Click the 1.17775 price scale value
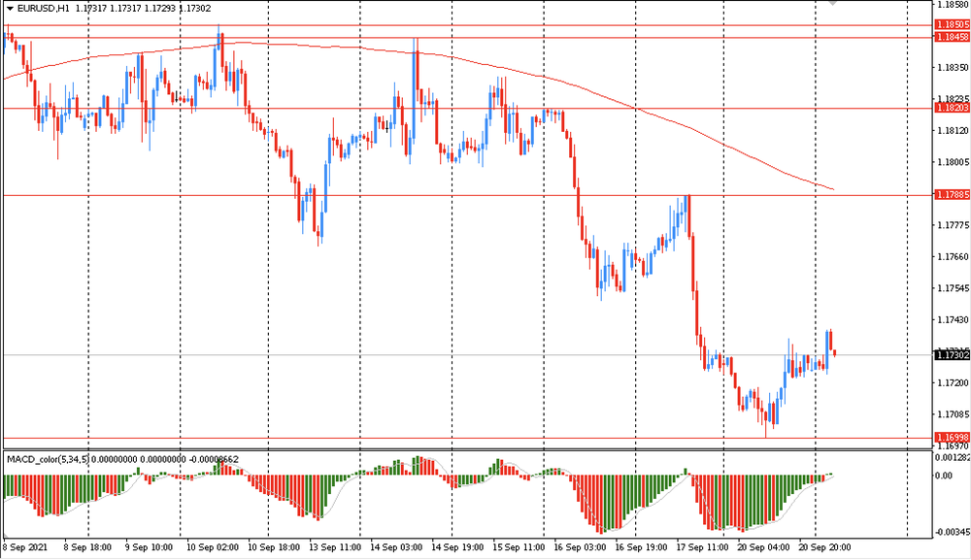 [x=954, y=225]
